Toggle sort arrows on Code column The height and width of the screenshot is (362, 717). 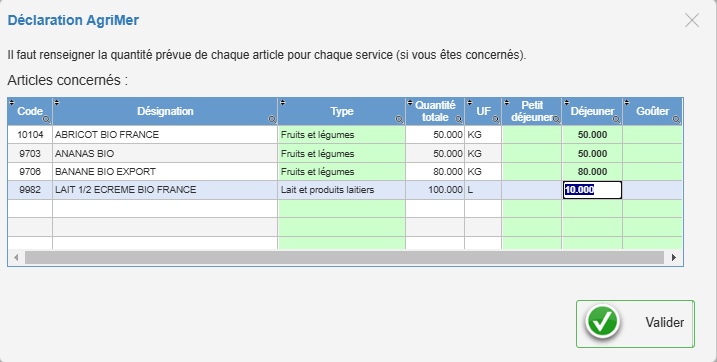(x=12, y=102)
